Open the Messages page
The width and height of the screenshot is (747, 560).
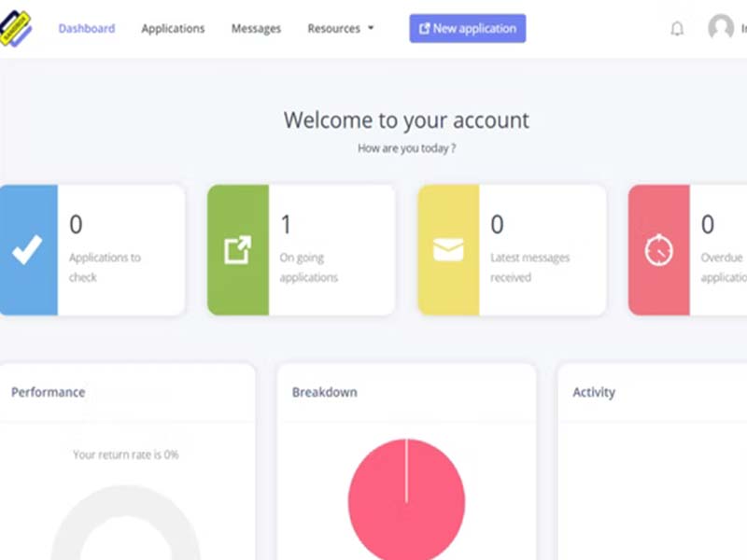click(x=256, y=29)
